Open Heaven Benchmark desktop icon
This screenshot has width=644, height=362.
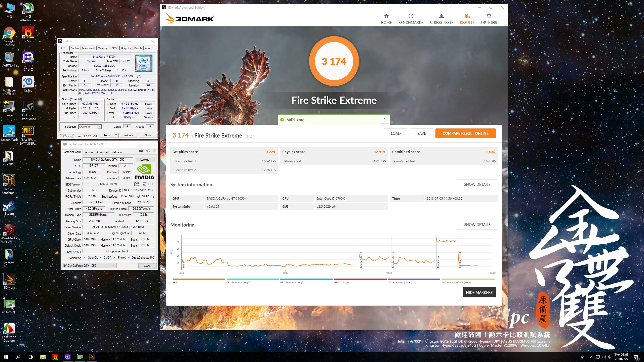click(9, 184)
